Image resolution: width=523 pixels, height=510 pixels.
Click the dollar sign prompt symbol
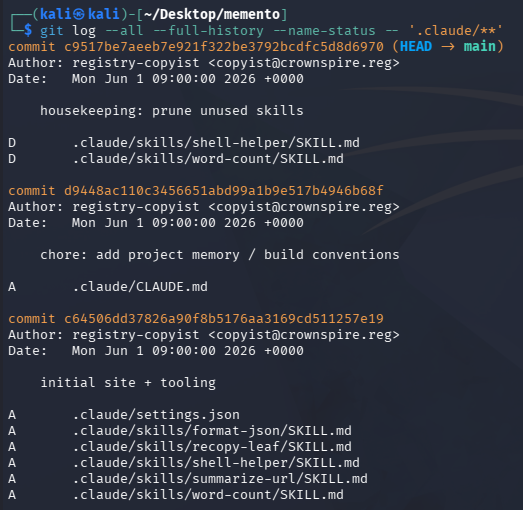(28, 30)
